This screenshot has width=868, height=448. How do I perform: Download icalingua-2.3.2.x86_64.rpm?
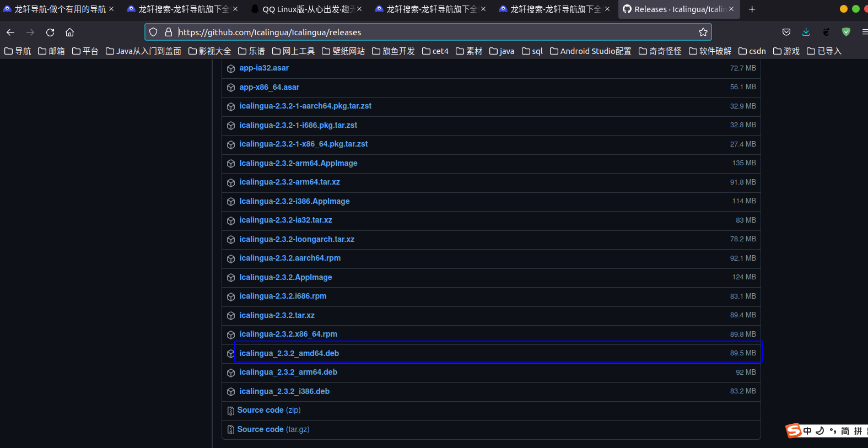pyautogui.click(x=288, y=334)
